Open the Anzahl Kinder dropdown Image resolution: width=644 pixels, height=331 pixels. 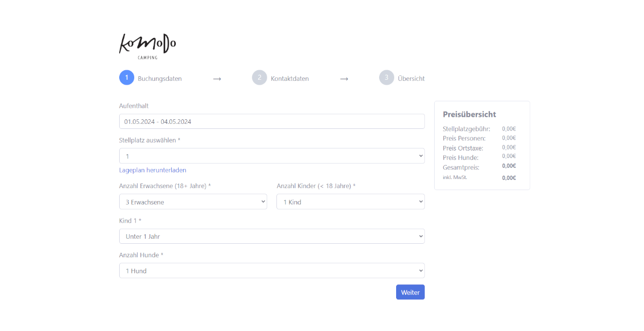click(350, 202)
